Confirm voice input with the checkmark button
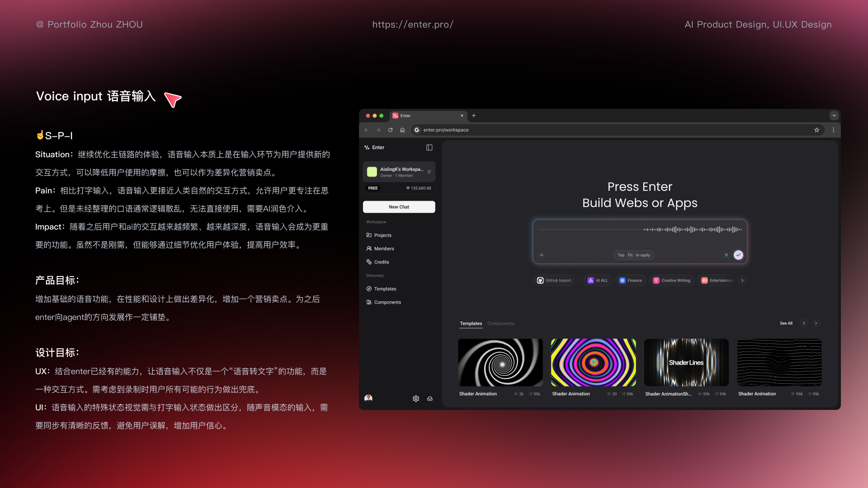This screenshot has height=488, width=868. pos(738,255)
